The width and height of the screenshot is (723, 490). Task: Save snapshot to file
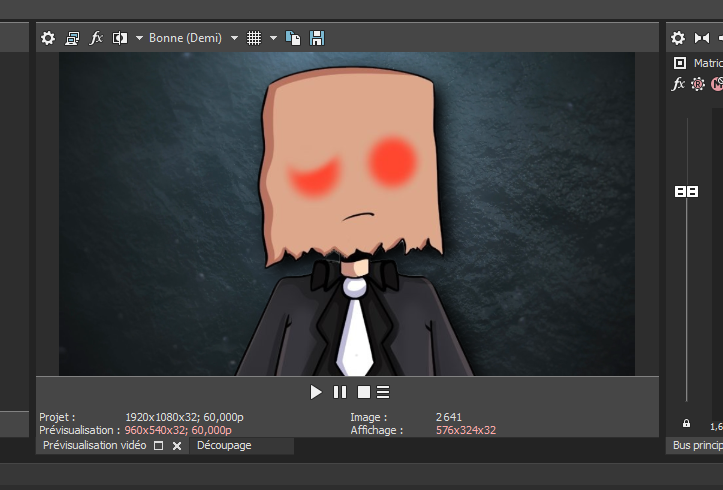point(317,38)
